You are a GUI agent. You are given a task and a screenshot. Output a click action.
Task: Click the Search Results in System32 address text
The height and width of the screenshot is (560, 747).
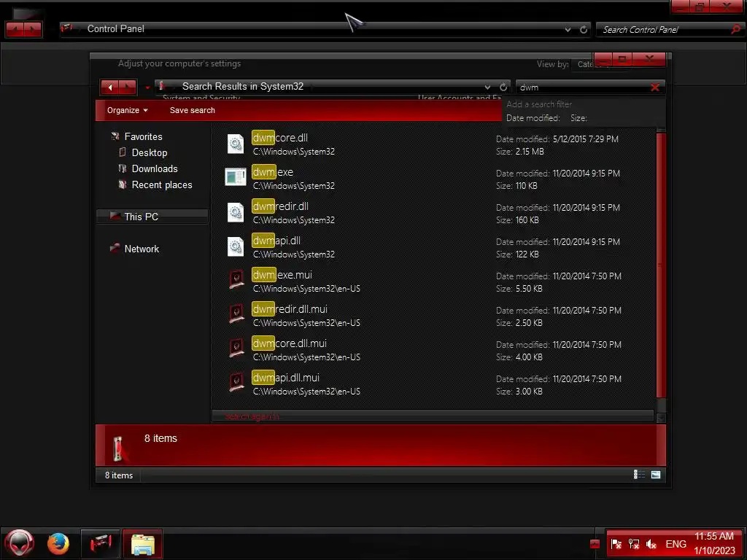[x=242, y=87]
